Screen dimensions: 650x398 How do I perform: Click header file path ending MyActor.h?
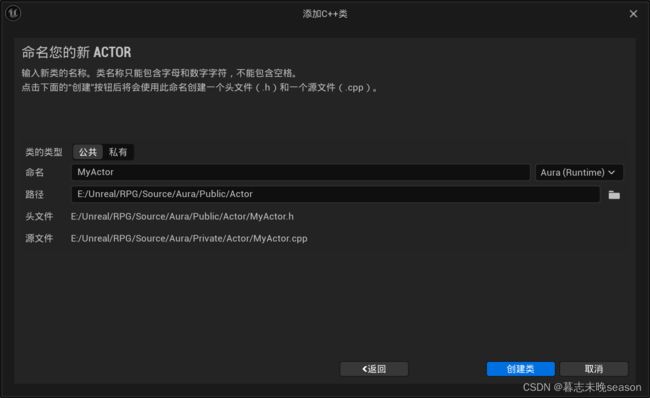182,216
